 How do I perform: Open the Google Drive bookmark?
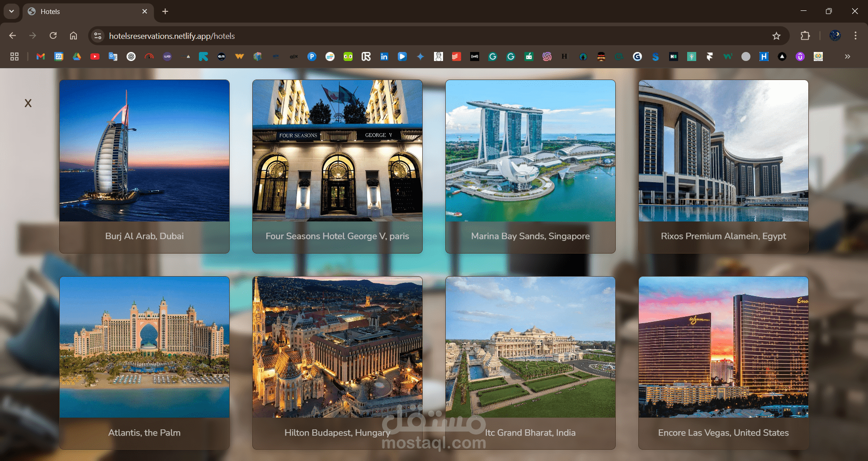coord(77,56)
